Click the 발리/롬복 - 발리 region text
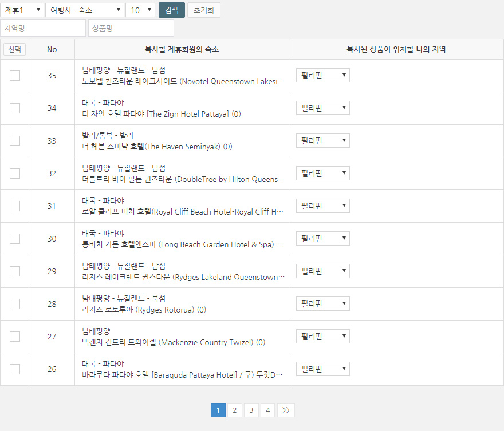The image size is (504, 431). click(x=107, y=136)
